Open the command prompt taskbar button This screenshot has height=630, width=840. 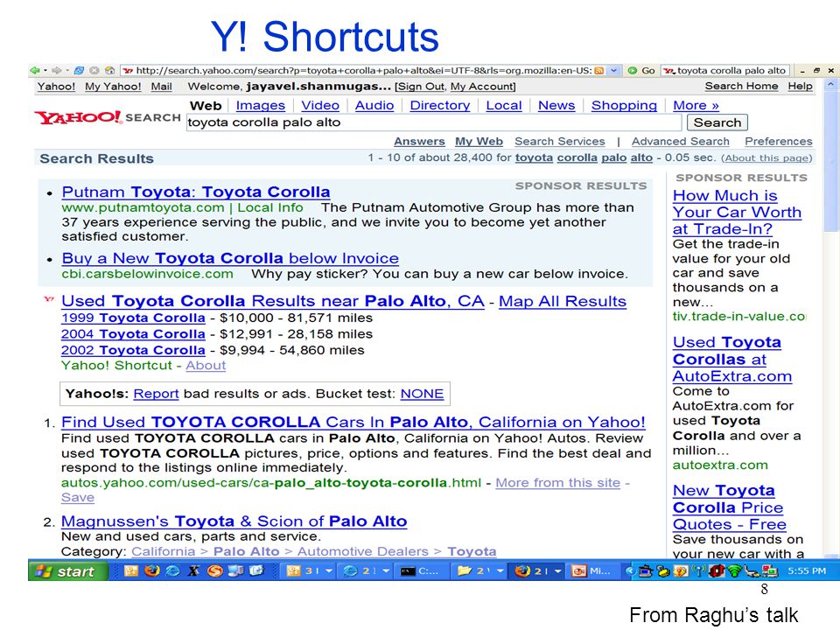point(421,571)
